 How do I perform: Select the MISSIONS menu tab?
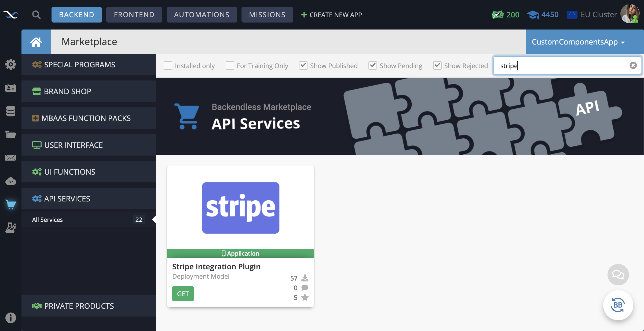coord(267,14)
